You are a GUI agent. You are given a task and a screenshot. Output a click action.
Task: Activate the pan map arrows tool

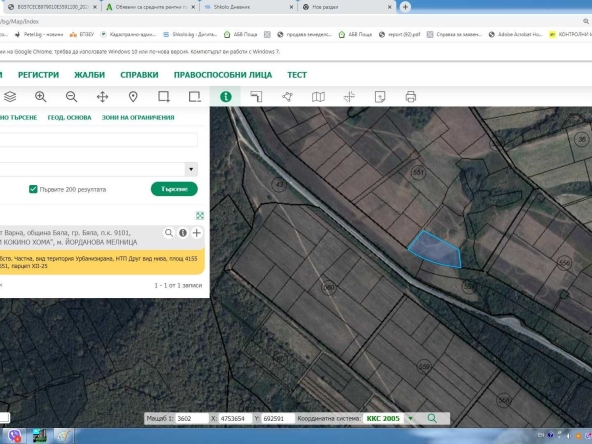coord(102,97)
